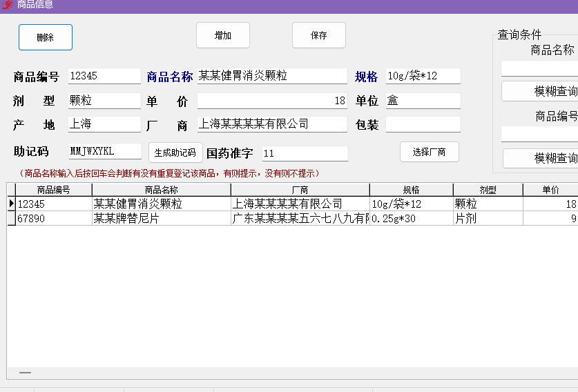Click the 选择厂商 button

coord(430,152)
